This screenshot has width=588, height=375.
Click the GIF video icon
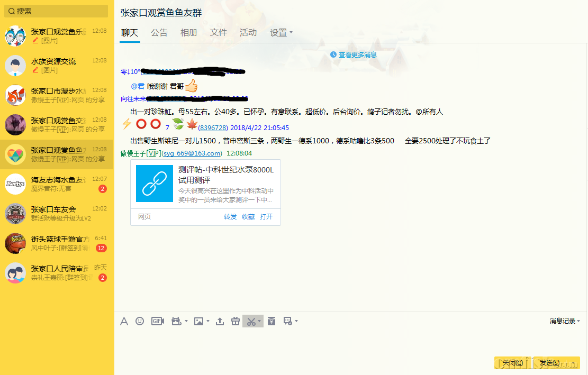click(x=158, y=321)
